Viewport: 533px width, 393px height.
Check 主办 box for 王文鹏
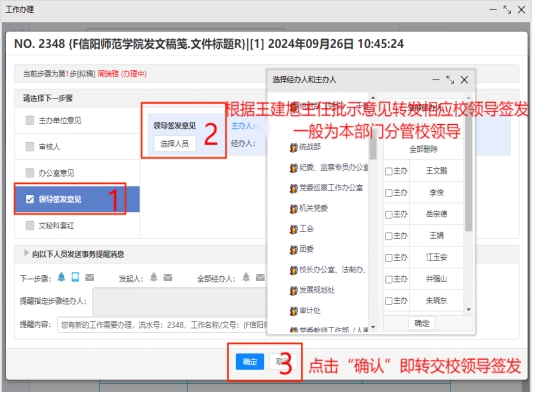coord(389,171)
